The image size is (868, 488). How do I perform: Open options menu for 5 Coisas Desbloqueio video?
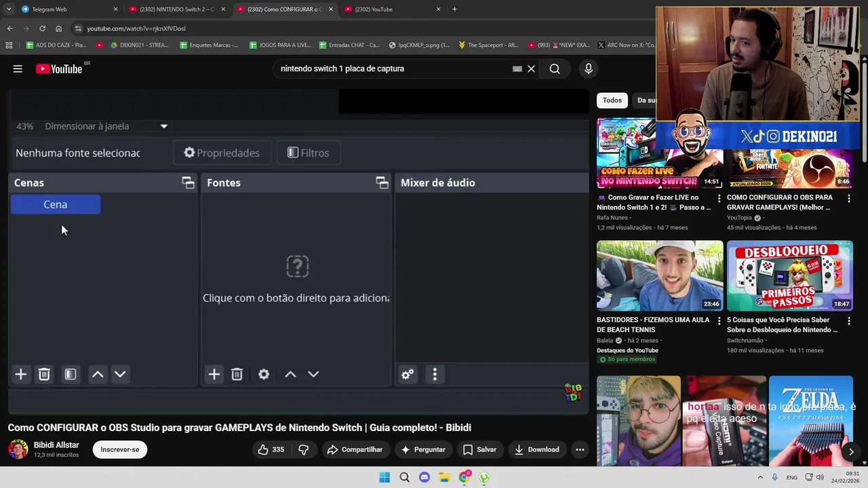click(x=849, y=321)
